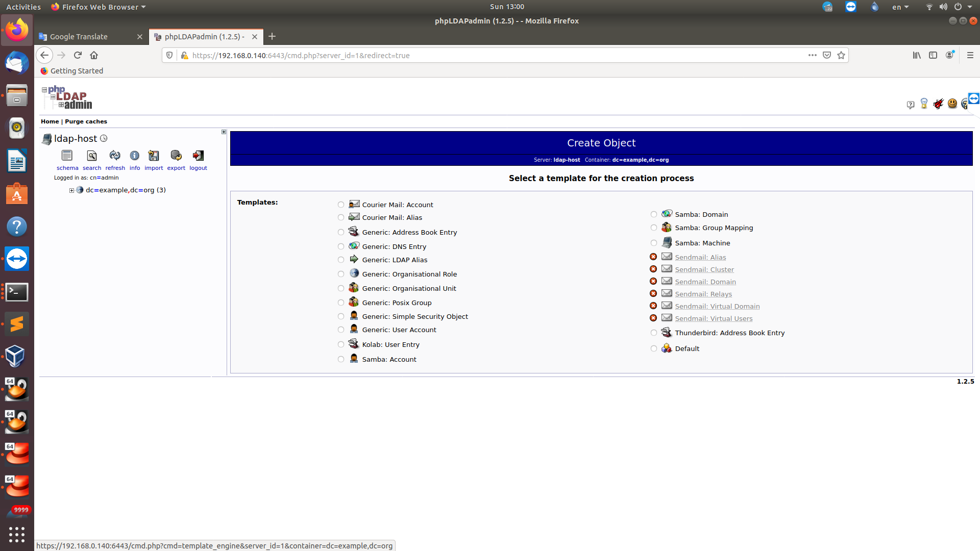Viewport: 980px width, 551px height.
Task: Open the Firefox hamburger menu
Action: (x=970, y=55)
